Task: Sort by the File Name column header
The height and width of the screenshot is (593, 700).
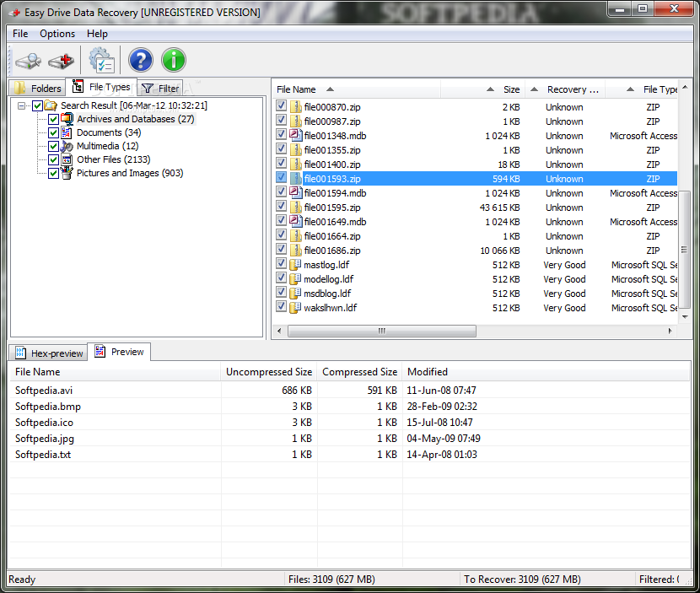Action: 356,89
